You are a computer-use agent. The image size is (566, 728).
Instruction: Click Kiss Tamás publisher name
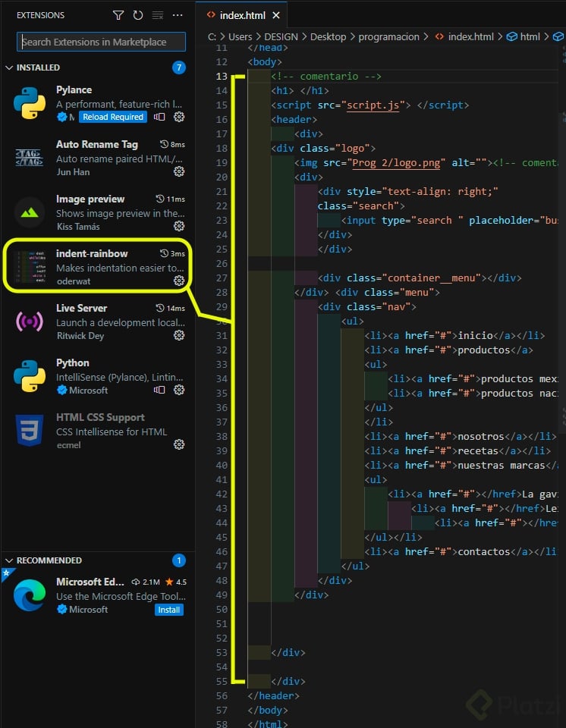click(78, 227)
